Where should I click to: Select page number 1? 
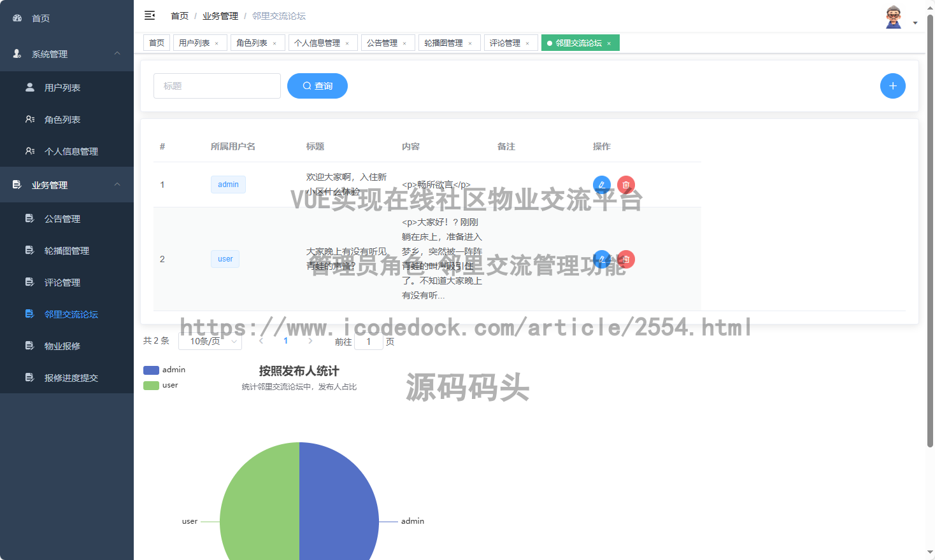tap(285, 341)
